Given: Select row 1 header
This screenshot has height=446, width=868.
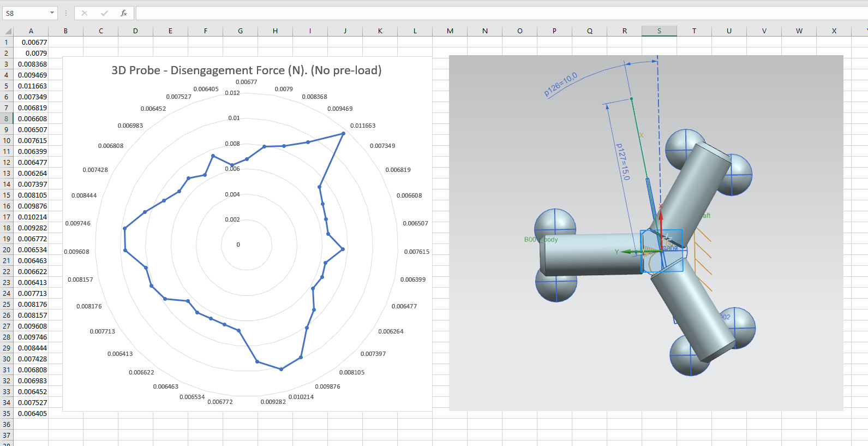Looking at the screenshot, I should pos(7,42).
